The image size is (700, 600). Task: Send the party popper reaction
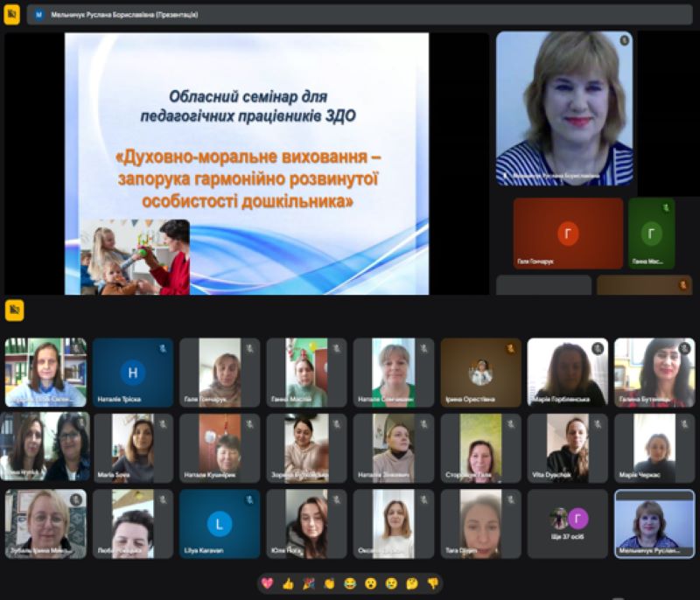click(x=308, y=583)
